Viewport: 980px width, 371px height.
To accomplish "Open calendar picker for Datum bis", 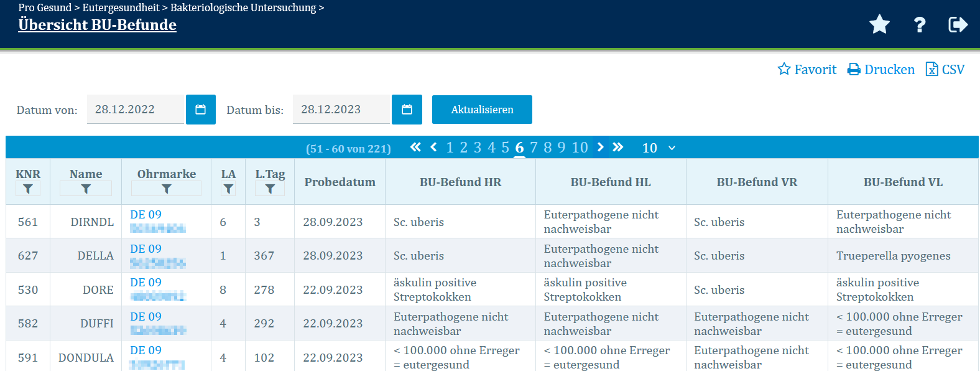I will [407, 110].
